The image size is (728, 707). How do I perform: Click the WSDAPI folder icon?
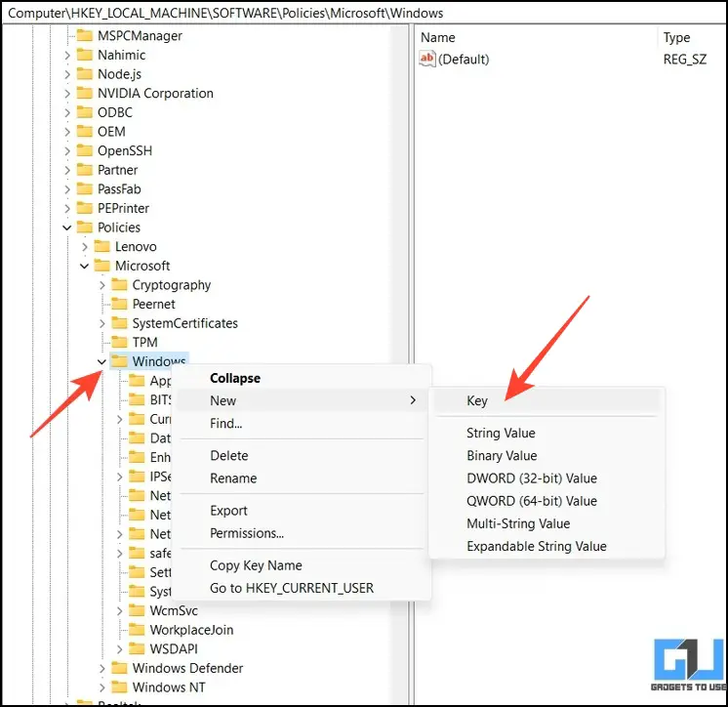coord(137,649)
